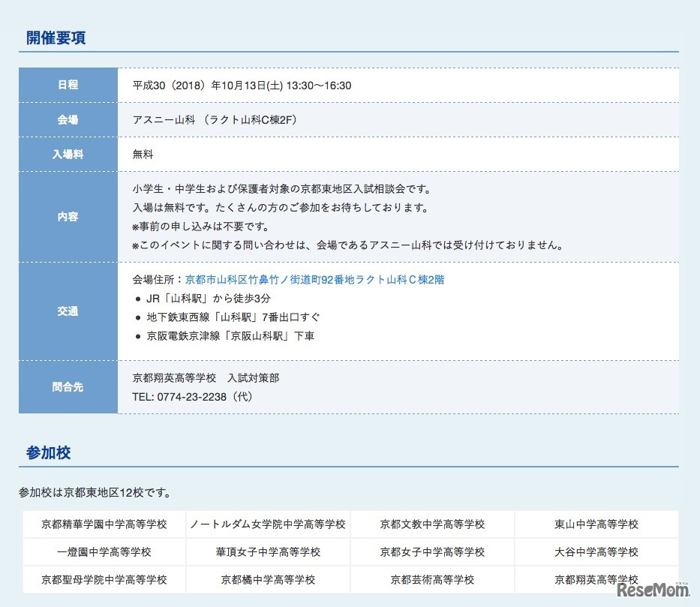Select the 京都精華学園中学高等学校 cell
Screen dimensions: 700x607
click(x=104, y=524)
